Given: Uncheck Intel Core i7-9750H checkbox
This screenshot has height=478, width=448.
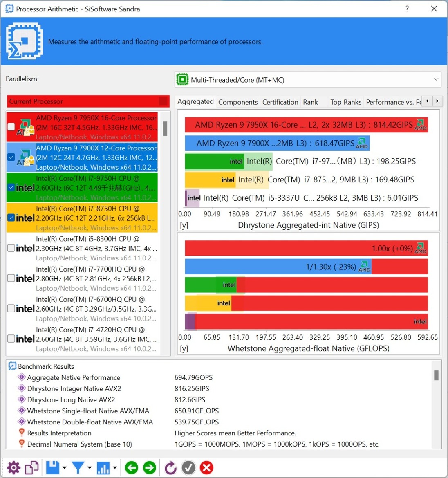Looking at the screenshot, I should [11, 187].
